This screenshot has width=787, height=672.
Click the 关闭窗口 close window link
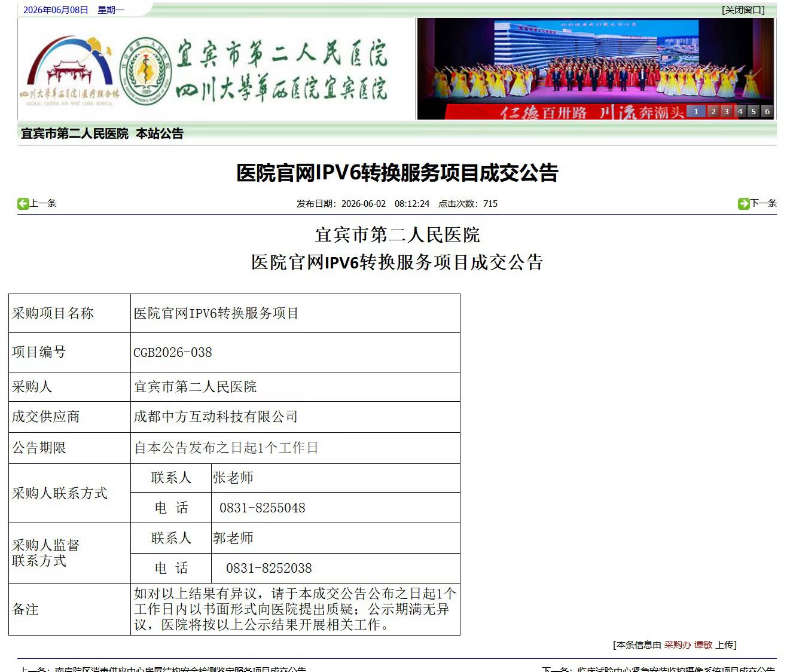click(x=743, y=10)
